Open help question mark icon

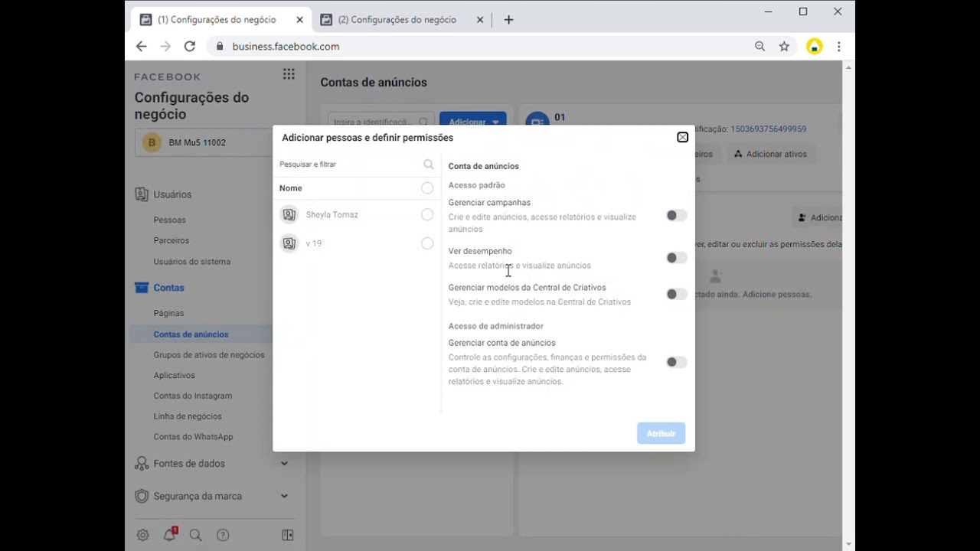(223, 535)
